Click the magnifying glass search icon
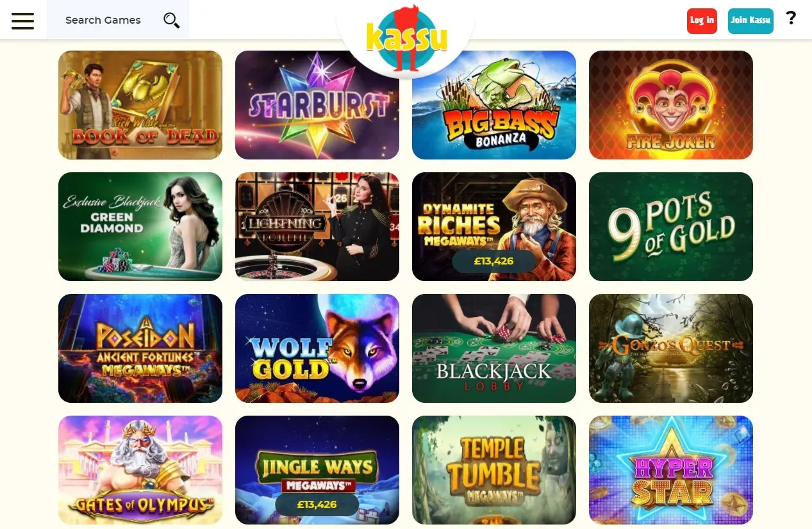This screenshot has height=529, width=812. point(171,20)
